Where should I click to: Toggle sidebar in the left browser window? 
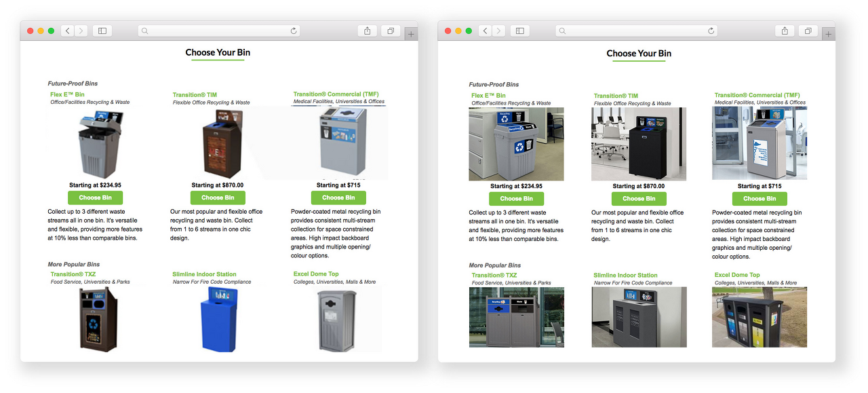tap(102, 31)
